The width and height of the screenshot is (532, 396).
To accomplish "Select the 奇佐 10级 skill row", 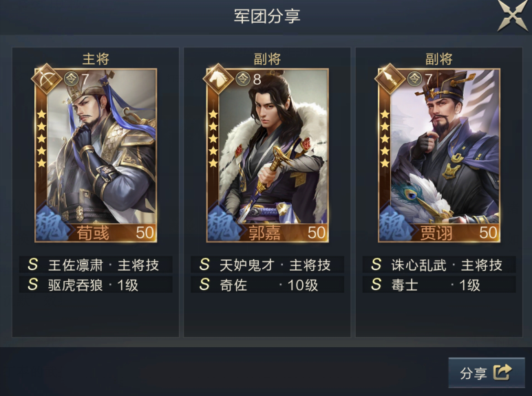I will (x=267, y=285).
